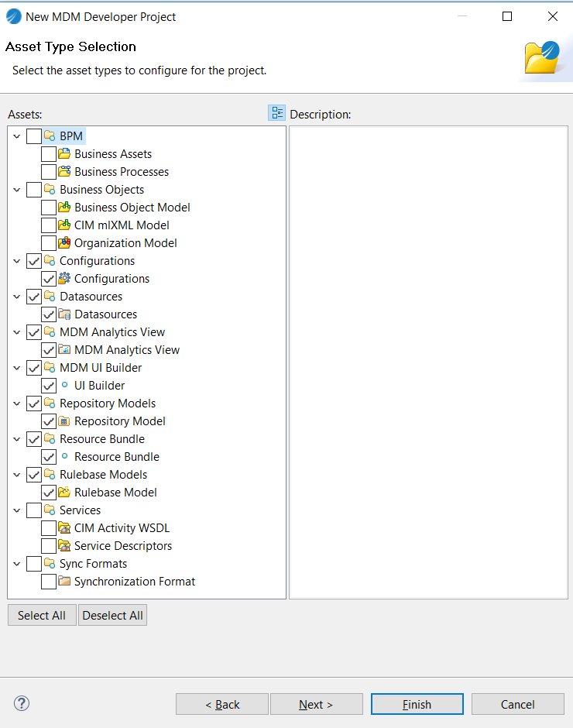
Task: Open help with the question mark icon
Action: coord(22,703)
